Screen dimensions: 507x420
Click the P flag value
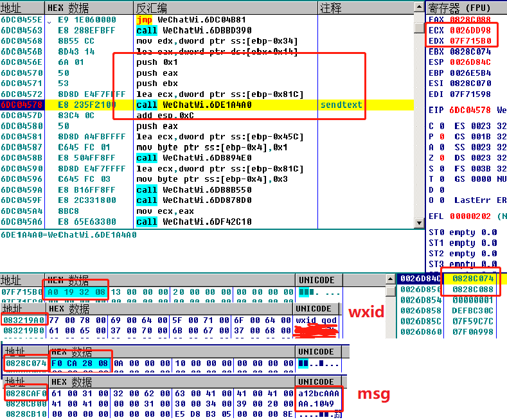click(x=442, y=137)
